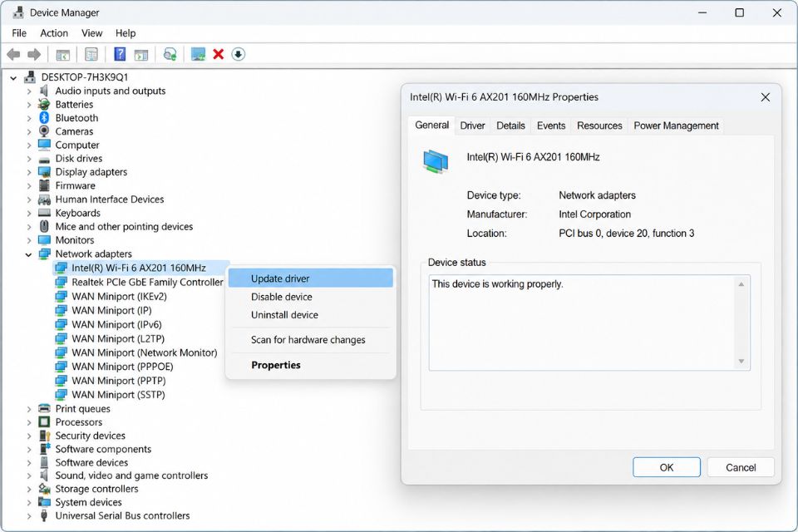Image resolution: width=798 pixels, height=532 pixels.
Task: Switch to the Events tab
Action: (551, 126)
